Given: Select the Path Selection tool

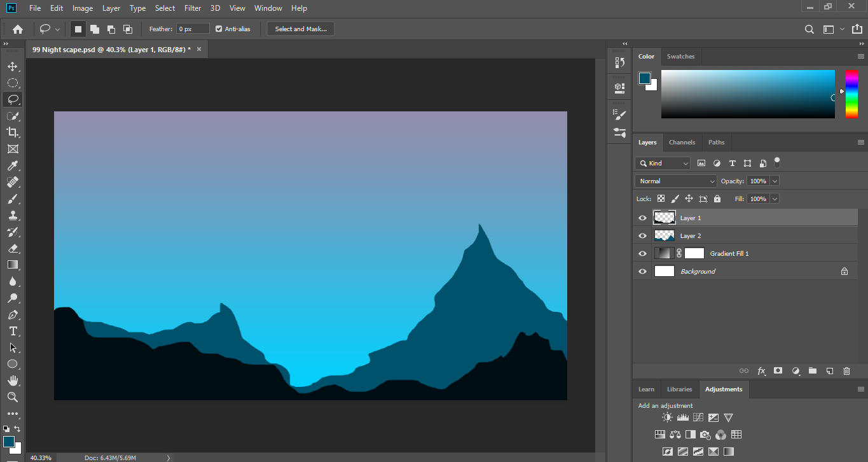Looking at the screenshot, I should (x=12, y=347).
